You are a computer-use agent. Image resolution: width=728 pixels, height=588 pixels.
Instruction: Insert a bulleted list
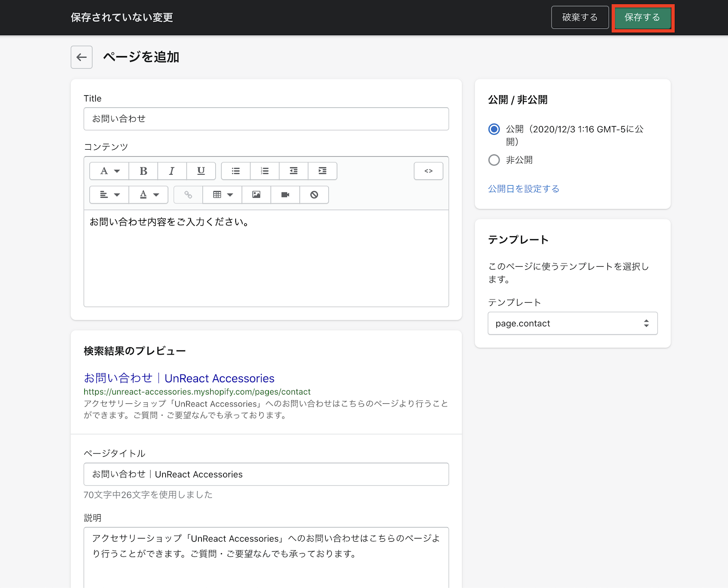[x=236, y=171]
